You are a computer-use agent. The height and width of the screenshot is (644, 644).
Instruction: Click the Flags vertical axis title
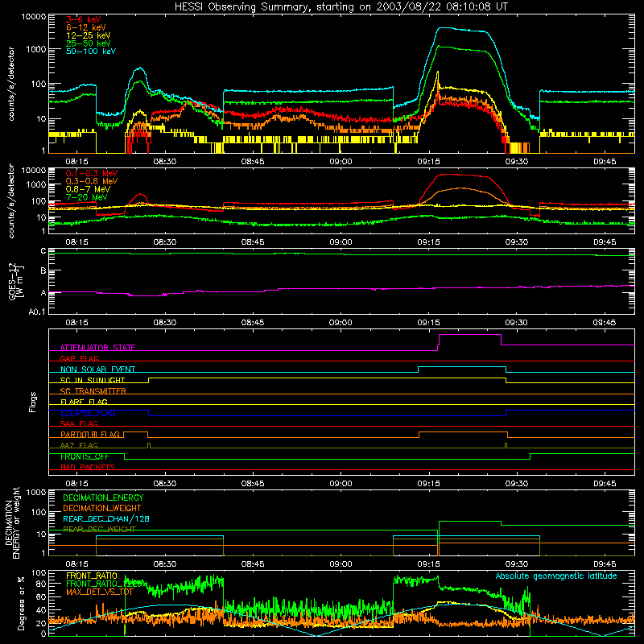(x=33, y=402)
